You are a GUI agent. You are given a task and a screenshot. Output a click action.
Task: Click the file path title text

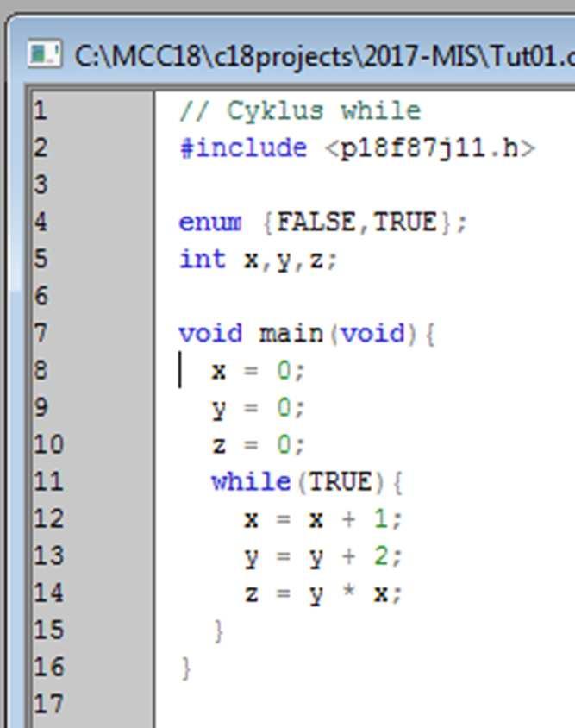tap(324, 57)
